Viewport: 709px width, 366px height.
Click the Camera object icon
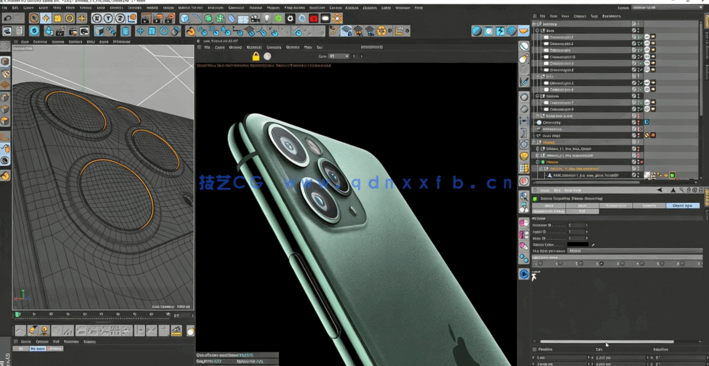click(255, 19)
